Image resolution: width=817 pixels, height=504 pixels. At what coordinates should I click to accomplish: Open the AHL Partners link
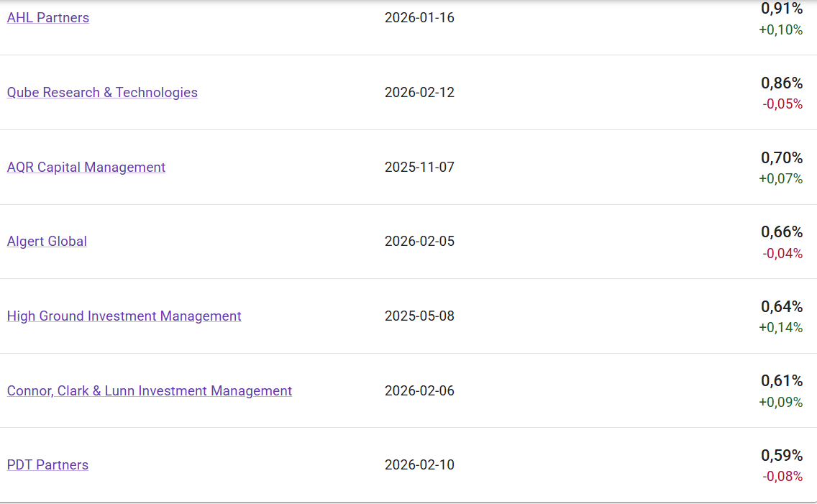pos(48,18)
